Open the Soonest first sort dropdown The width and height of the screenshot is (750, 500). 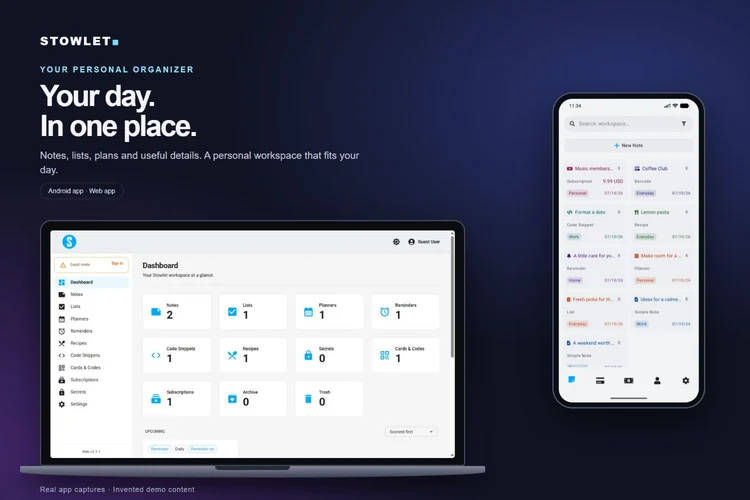pyautogui.click(x=411, y=432)
